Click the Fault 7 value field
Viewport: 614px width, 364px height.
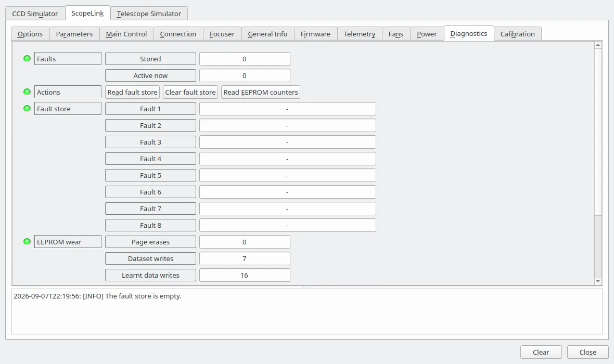tap(287, 209)
